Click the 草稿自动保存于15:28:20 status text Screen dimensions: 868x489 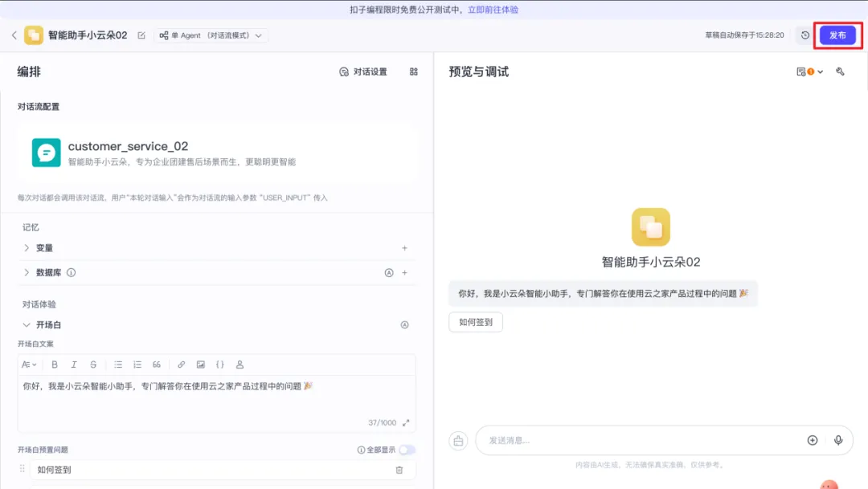pyautogui.click(x=744, y=35)
